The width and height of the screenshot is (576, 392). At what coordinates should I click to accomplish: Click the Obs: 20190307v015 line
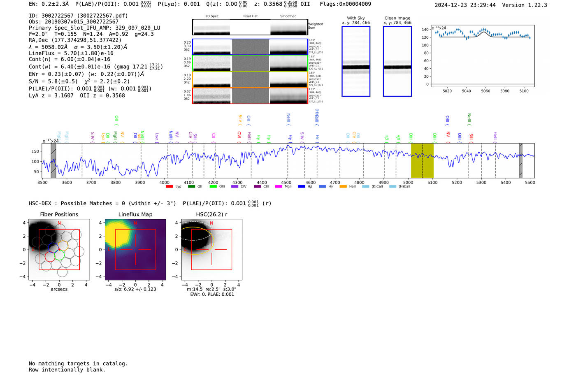coord(74,22)
